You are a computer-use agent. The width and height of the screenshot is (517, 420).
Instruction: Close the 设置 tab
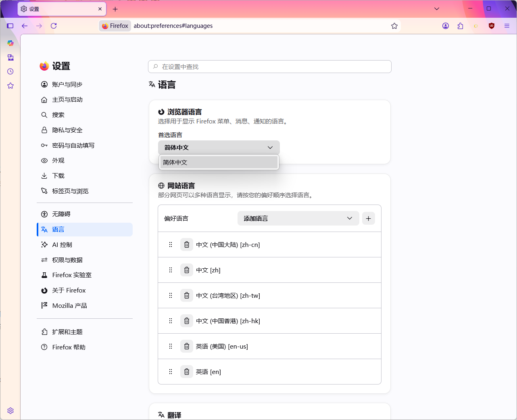[x=100, y=9]
